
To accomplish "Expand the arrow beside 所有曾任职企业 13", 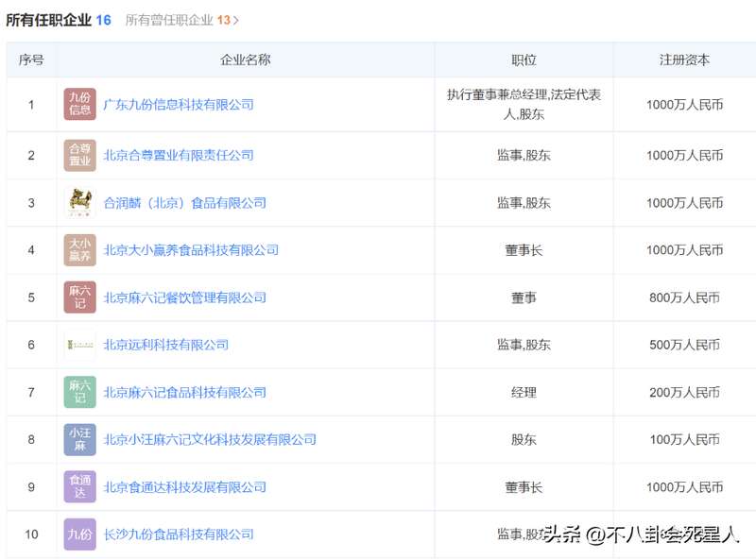I will pos(235,21).
